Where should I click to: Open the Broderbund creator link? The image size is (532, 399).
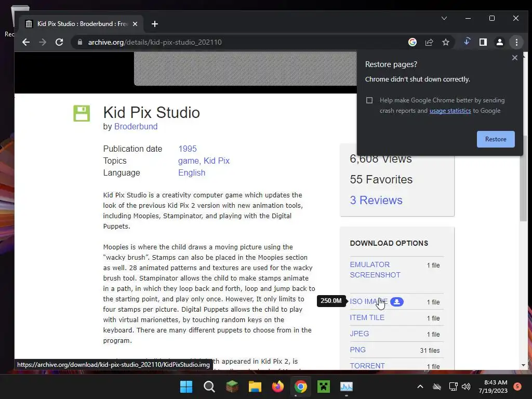coord(136,127)
